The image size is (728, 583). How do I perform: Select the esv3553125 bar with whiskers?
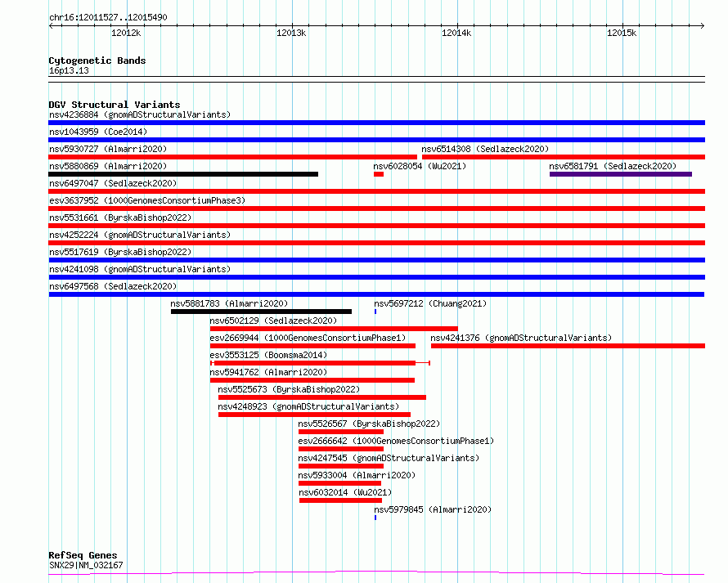coord(321,363)
